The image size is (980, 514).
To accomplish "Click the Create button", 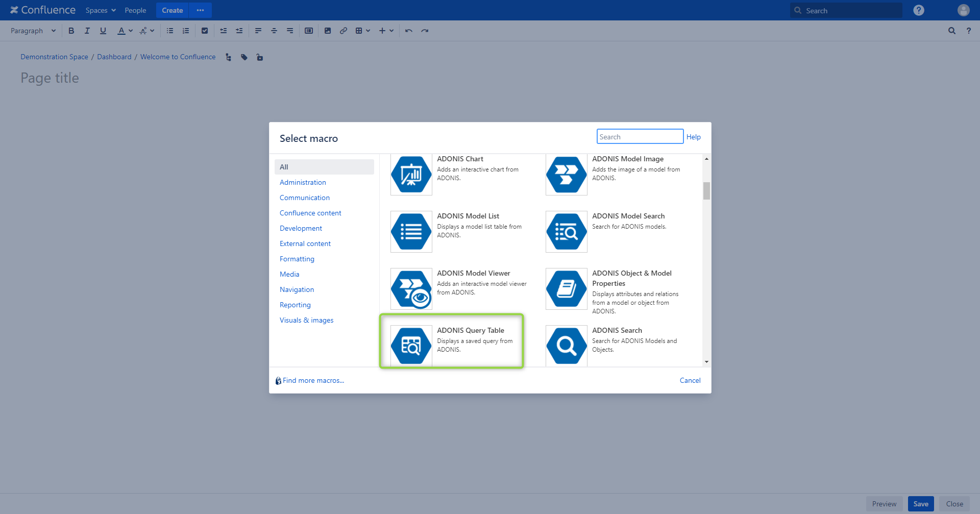I will 173,10.
